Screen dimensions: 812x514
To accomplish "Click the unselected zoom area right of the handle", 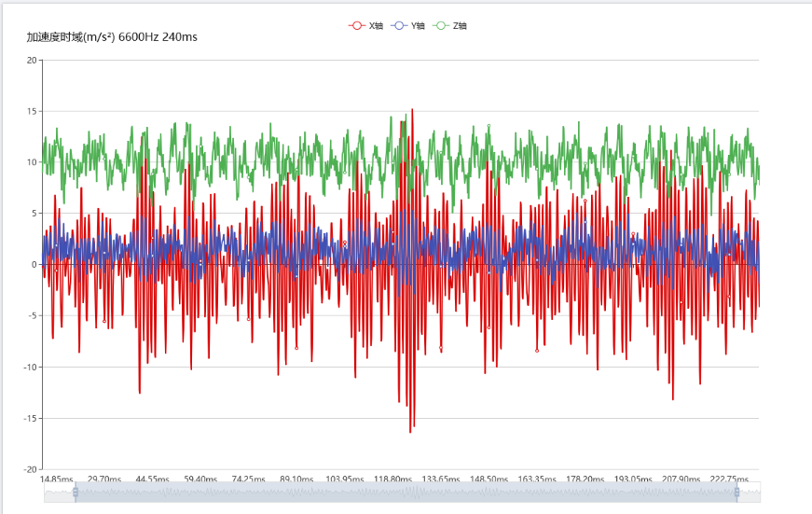I will click(x=750, y=492).
